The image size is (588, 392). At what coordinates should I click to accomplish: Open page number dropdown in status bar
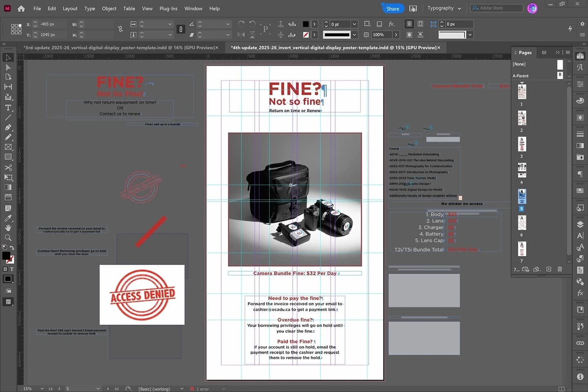coord(98,389)
